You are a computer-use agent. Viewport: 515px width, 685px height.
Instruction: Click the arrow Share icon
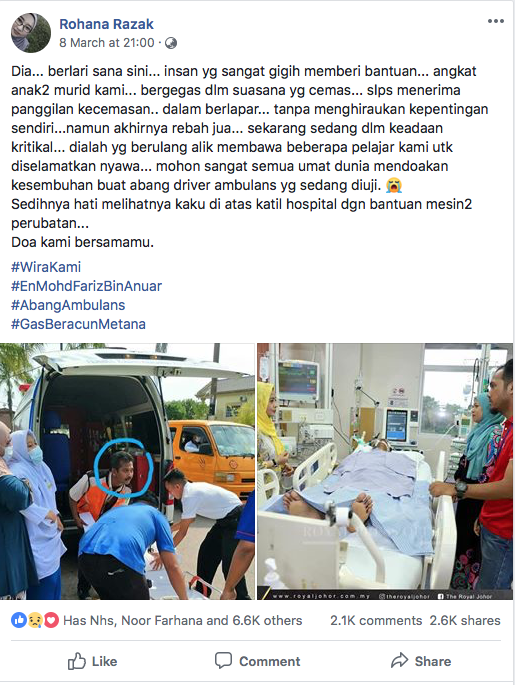pyautogui.click(x=399, y=661)
